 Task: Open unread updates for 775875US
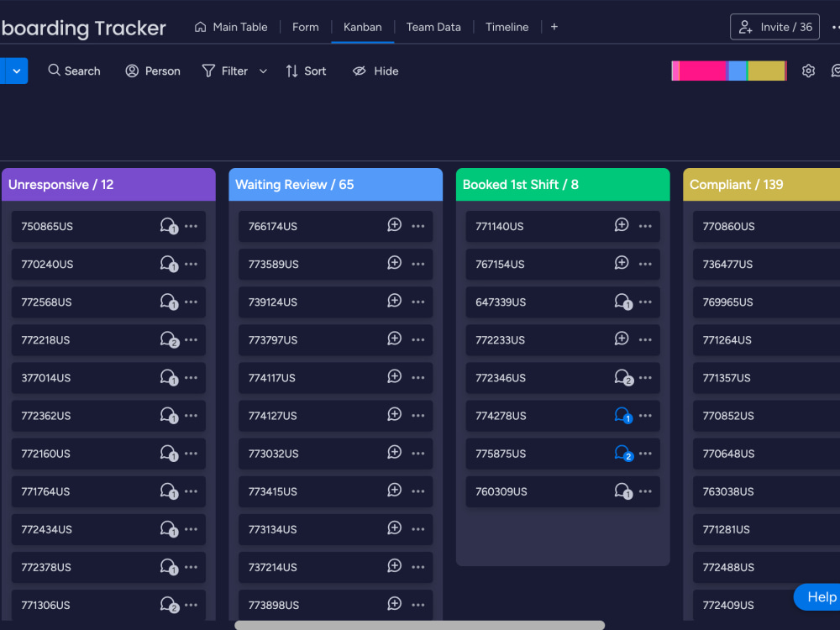623,454
